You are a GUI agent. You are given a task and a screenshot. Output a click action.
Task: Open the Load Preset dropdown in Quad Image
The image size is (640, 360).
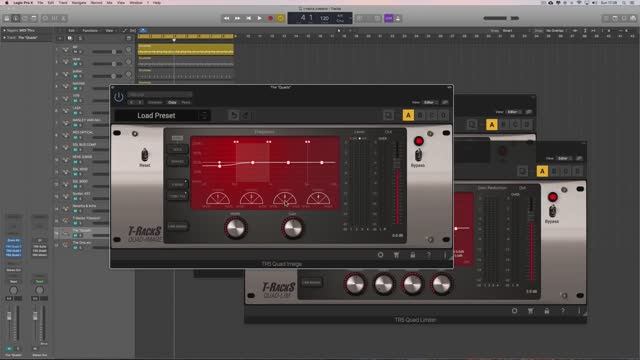point(156,116)
